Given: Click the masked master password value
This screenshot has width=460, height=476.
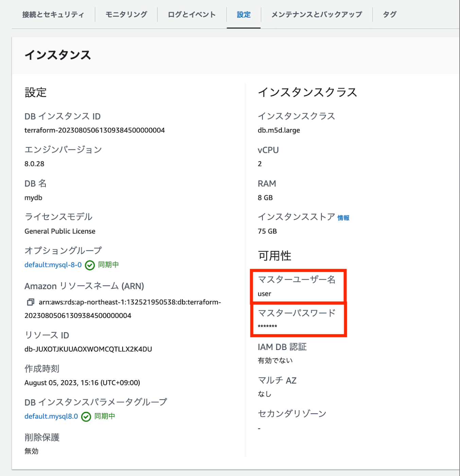Looking at the screenshot, I should [267, 327].
